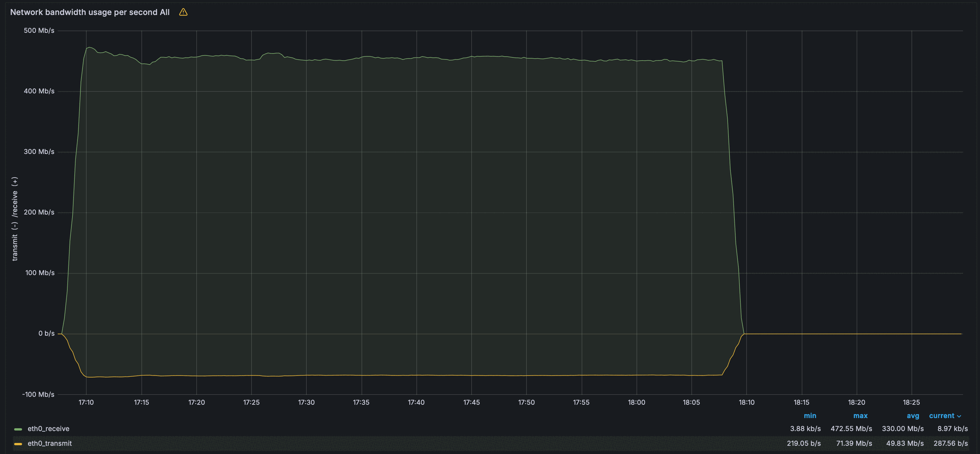Click the green eth0_receive color swatch
This screenshot has width=980, height=454.
pos(18,429)
